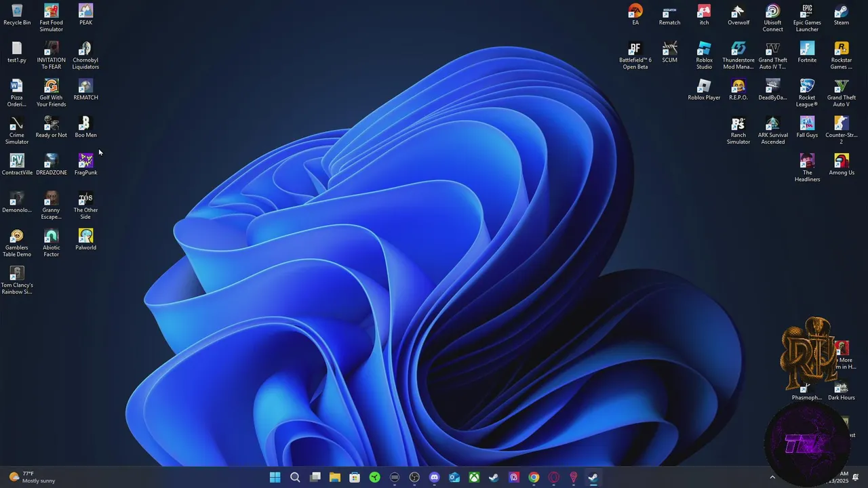Viewport: 868px width, 488px height.
Task: Open the Xbox app from taskbar
Action: click(x=474, y=477)
